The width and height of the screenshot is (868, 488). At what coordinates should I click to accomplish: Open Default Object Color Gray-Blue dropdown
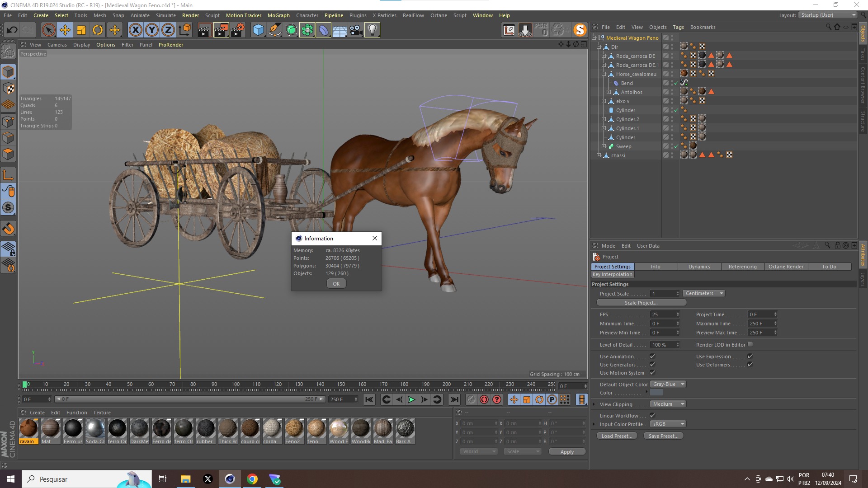[x=668, y=385]
